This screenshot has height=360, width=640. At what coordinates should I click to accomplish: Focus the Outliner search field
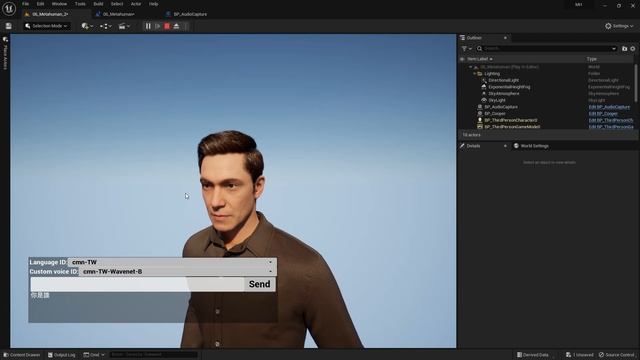(545, 49)
